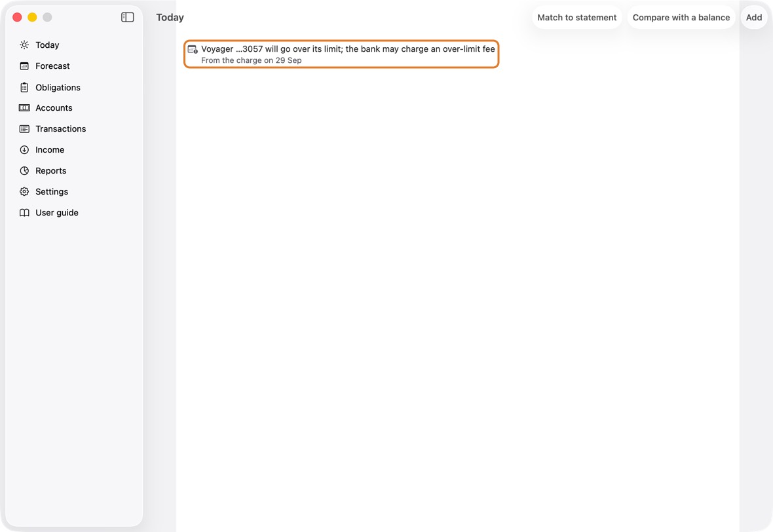Click the Forecast calendar icon
Image resolution: width=773 pixels, height=532 pixels.
click(x=24, y=66)
